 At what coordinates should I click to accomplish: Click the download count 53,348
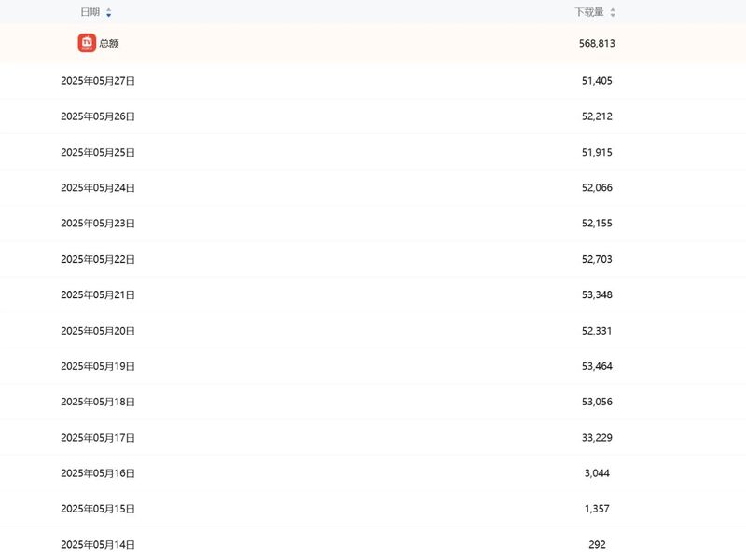click(597, 295)
